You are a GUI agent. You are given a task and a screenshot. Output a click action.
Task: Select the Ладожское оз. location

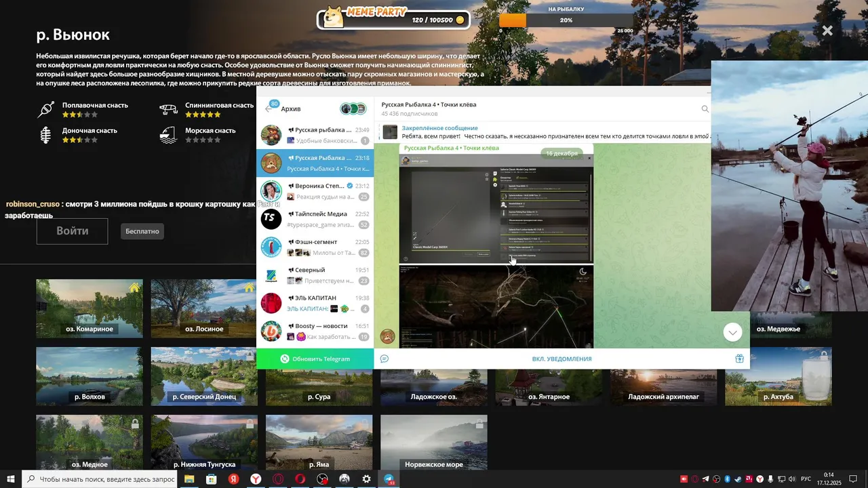(x=433, y=388)
